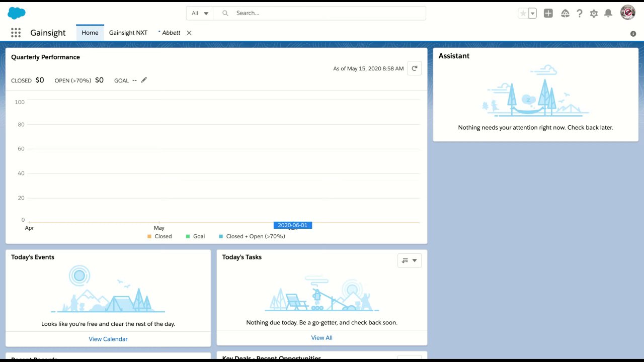The height and width of the screenshot is (362, 644).
Task: Click the Global Actions plus icon
Action: coord(548,14)
